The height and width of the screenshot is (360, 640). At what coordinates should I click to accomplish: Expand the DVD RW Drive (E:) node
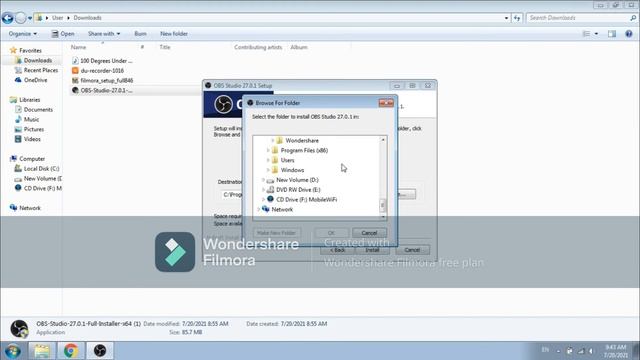(263, 189)
